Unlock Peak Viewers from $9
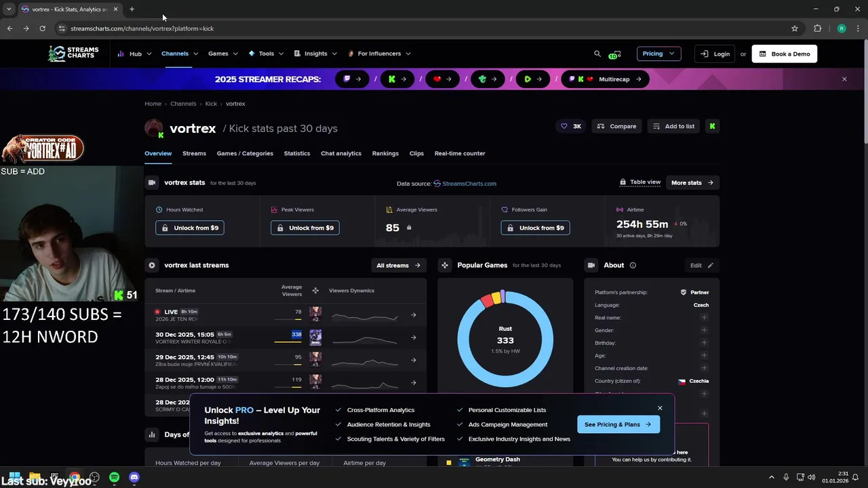 pyautogui.click(x=305, y=228)
